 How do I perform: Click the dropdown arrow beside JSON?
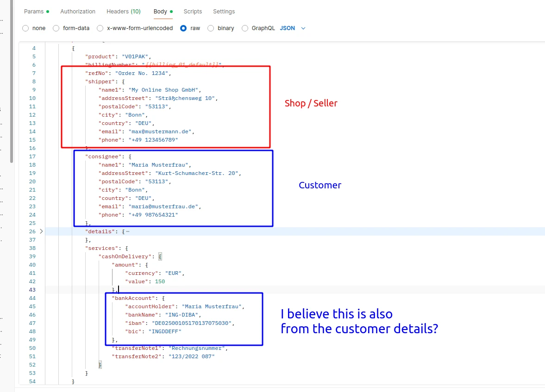coord(303,28)
